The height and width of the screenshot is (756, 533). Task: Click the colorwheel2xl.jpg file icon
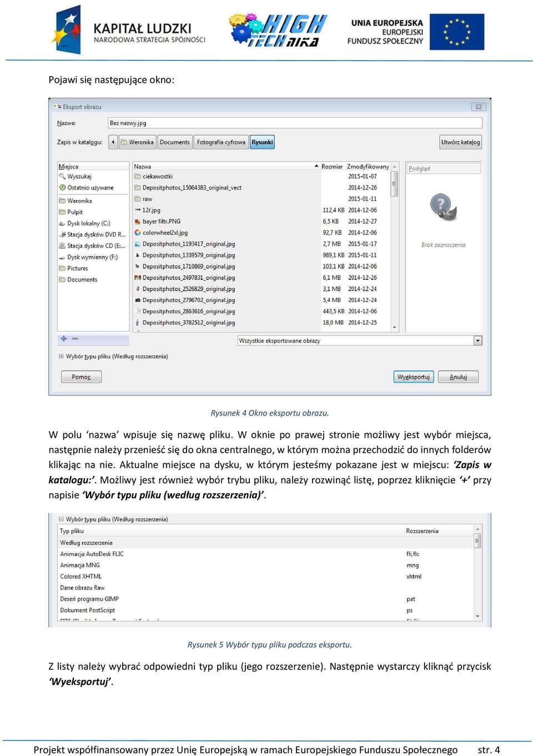137,233
